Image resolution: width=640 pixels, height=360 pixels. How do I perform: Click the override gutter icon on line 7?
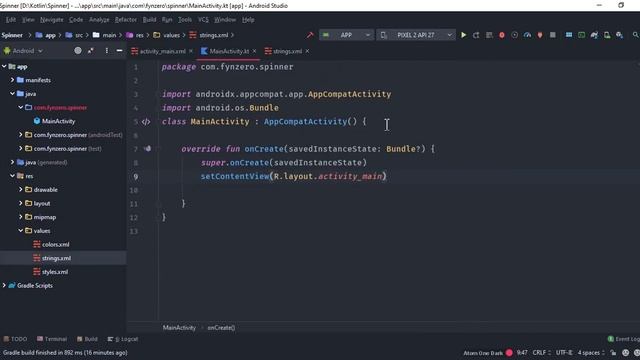[x=147, y=149]
